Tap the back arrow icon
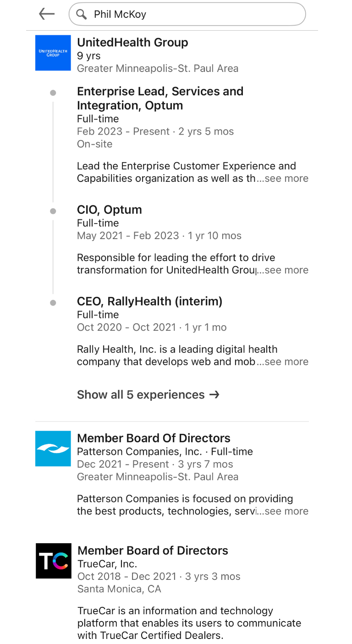352x644 pixels. tap(47, 14)
